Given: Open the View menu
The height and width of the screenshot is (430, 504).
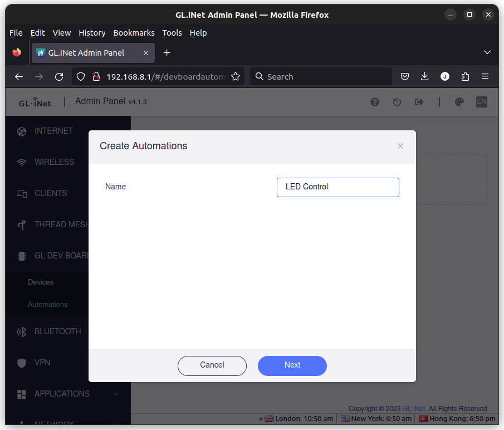Looking at the screenshot, I should [61, 33].
